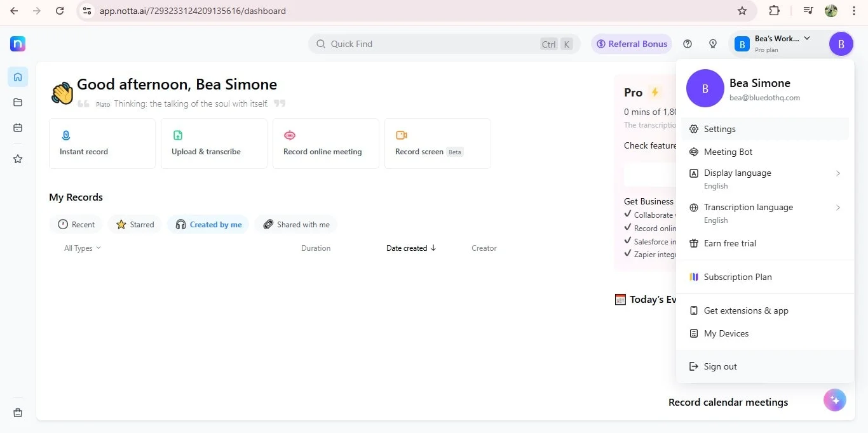Expand the Display language submenu
Screen dimensions: 868x433
(765, 179)
